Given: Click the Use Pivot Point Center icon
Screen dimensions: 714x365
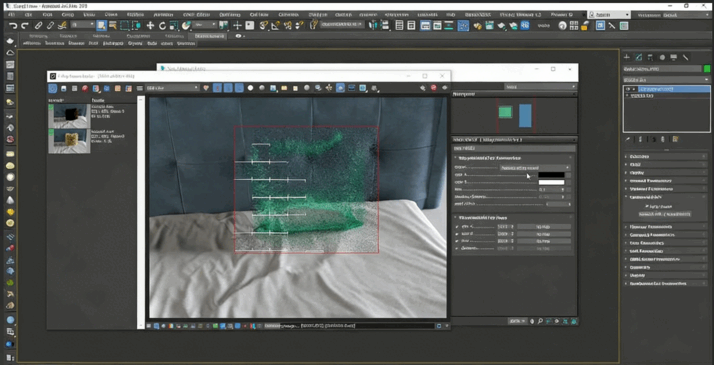Looking at the screenshot, I should pos(223,25).
